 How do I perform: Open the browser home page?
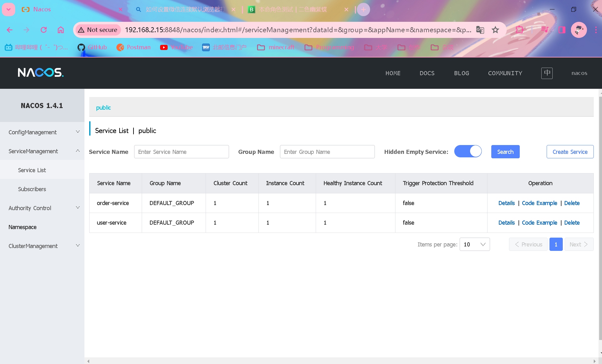coord(61,30)
